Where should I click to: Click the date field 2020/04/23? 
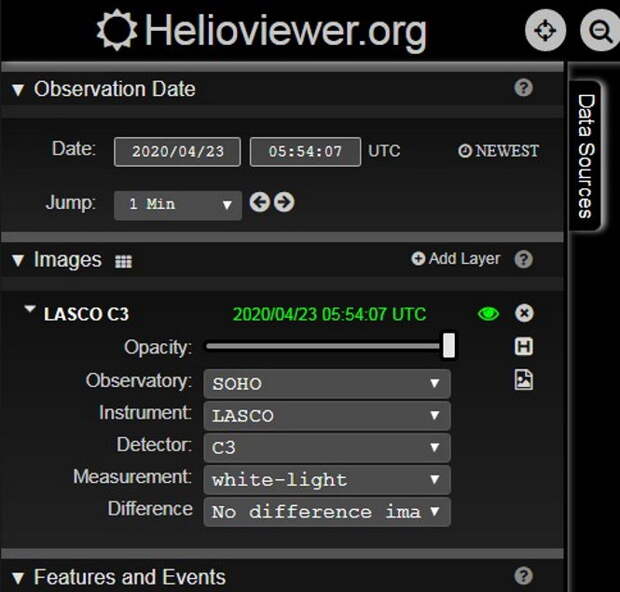[x=178, y=152]
